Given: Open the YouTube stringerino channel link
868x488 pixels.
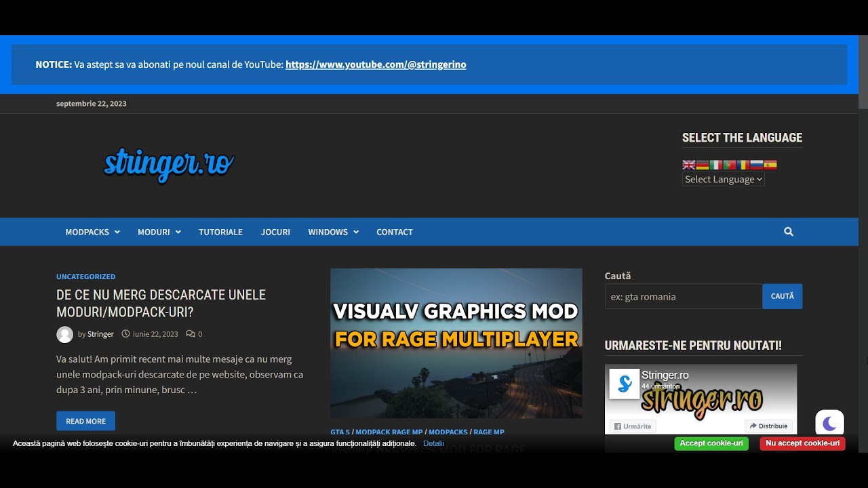Looking at the screenshot, I should (x=376, y=64).
